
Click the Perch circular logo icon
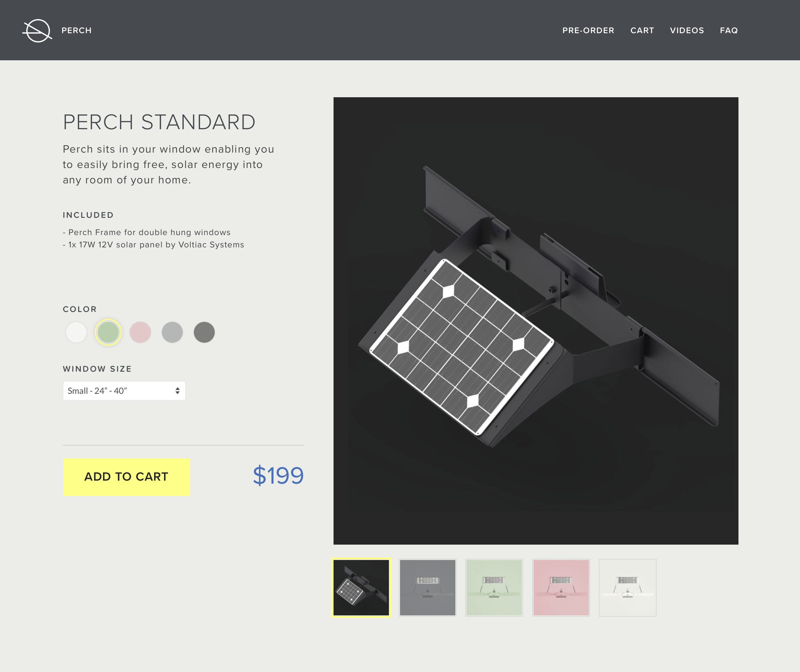pos(37,30)
